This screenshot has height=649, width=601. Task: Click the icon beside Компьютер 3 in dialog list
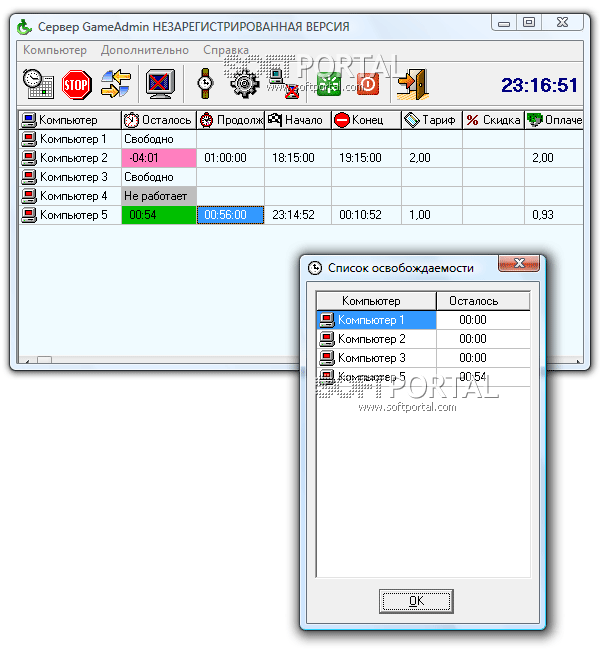327,358
